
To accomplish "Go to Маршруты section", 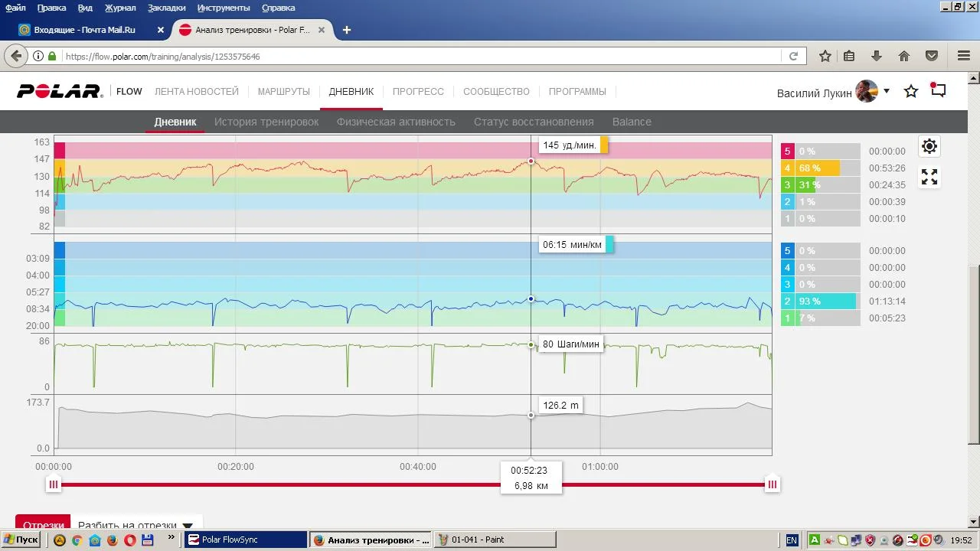I will tap(284, 92).
